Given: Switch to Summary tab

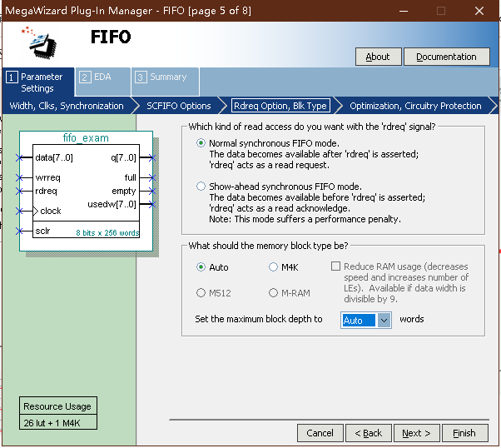Looking at the screenshot, I should coord(165,82).
